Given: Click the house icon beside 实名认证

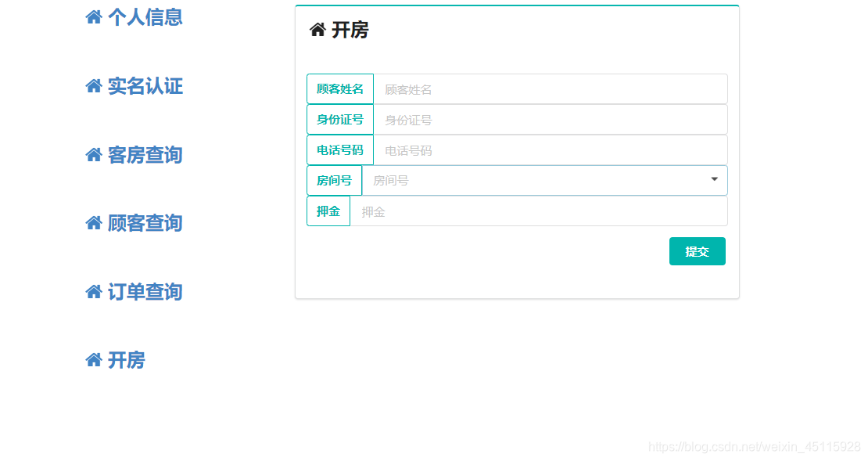Looking at the screenshot, I should [x=93, y=86].
